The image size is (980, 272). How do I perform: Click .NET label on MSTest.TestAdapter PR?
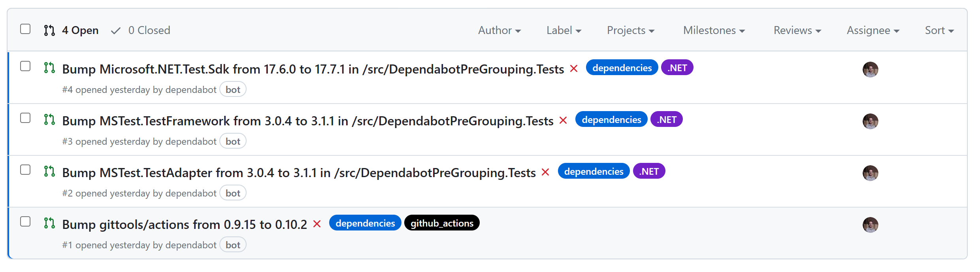point(649,171)
